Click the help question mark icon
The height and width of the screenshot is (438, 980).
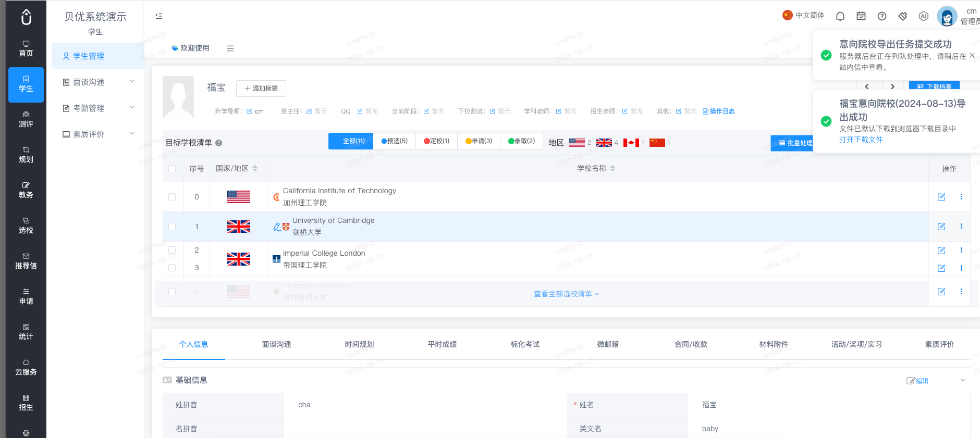tap(882, 16)
